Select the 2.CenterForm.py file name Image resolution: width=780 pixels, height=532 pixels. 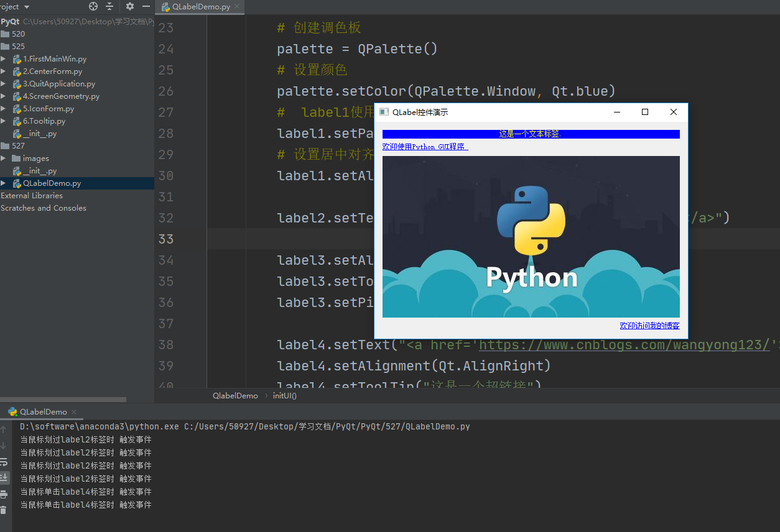52,71
